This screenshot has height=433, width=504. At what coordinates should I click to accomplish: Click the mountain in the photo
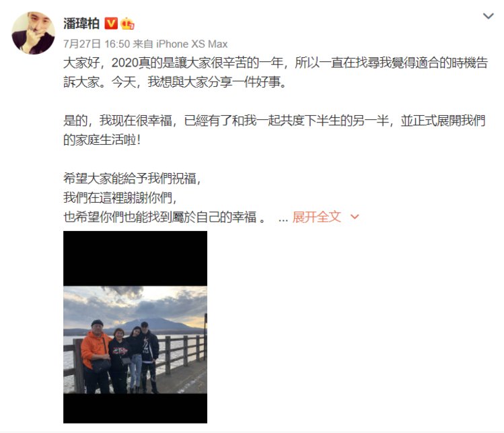click(x=153, y=324)
